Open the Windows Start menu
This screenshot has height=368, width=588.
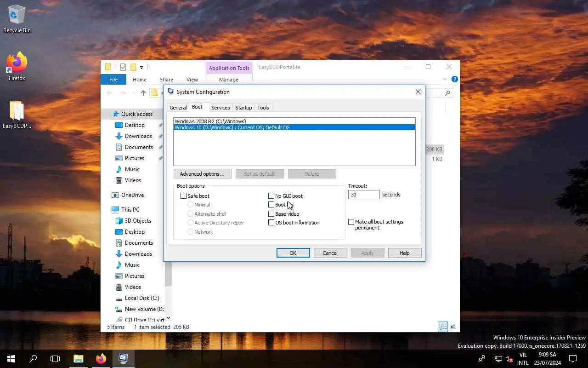click(11, 359)
